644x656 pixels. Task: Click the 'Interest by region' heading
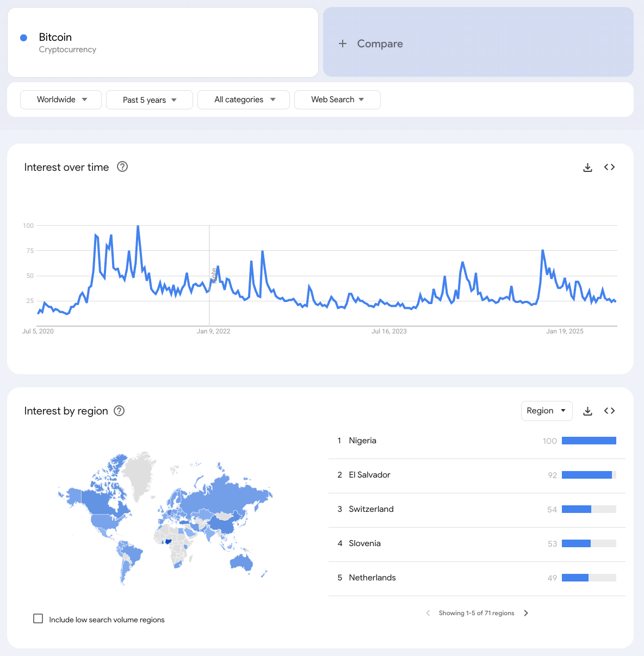pyautogui.click(x=66, y=411)
